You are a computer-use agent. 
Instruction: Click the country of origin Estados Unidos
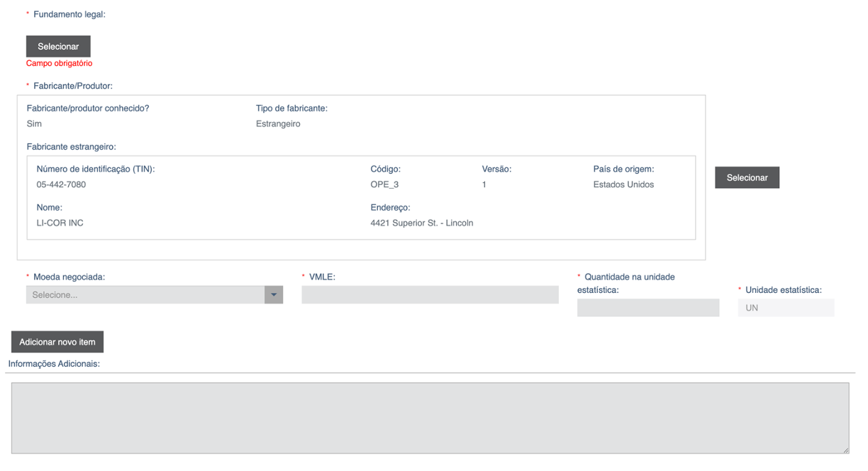click(623, 185)
